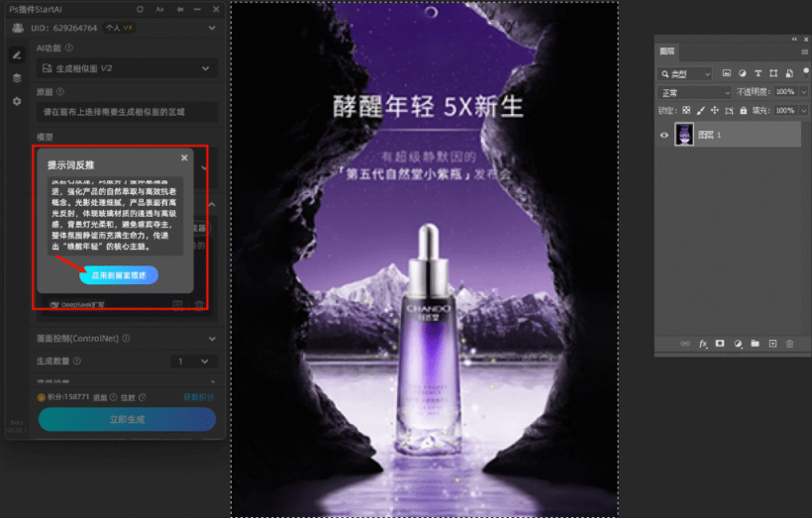The image size is (812, 519).
Task: Click the gold coin icon beside 积分
Action: (x=42, y=397)
